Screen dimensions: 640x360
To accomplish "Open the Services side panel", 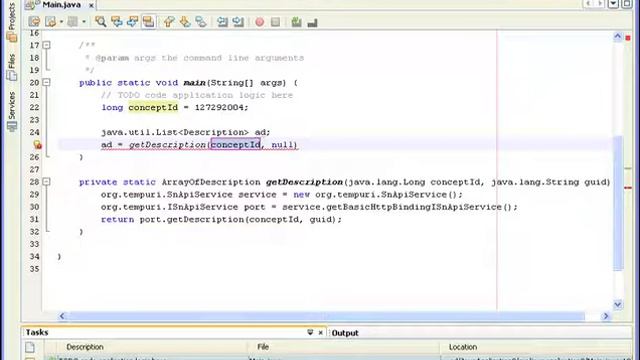I will point(12,111).
